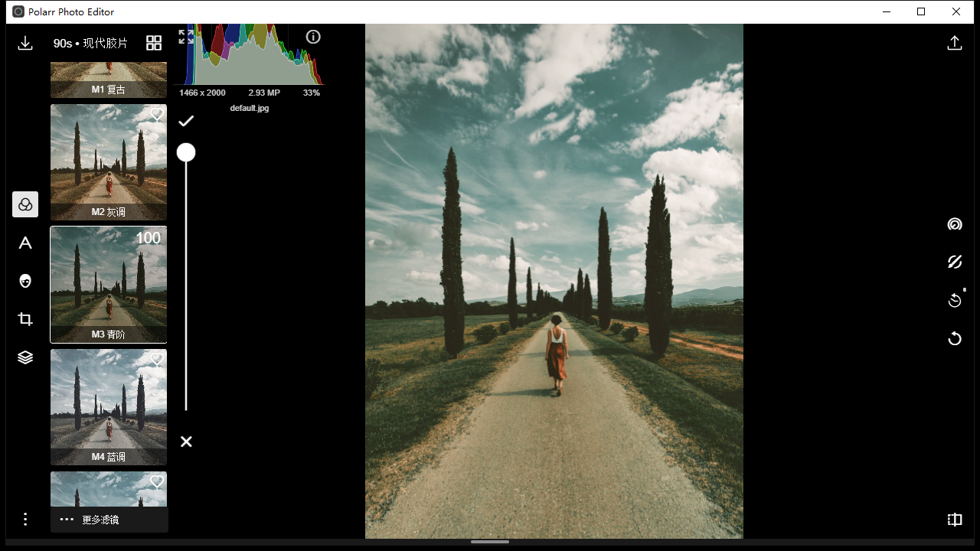Open the edit history icon
Screen dimensions: 980x551
955,300
